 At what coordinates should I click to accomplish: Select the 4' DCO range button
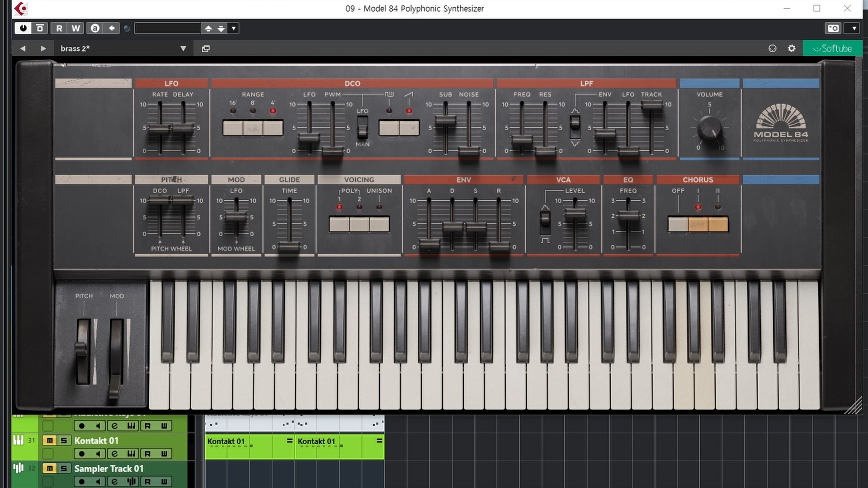[x=273, y=128]
